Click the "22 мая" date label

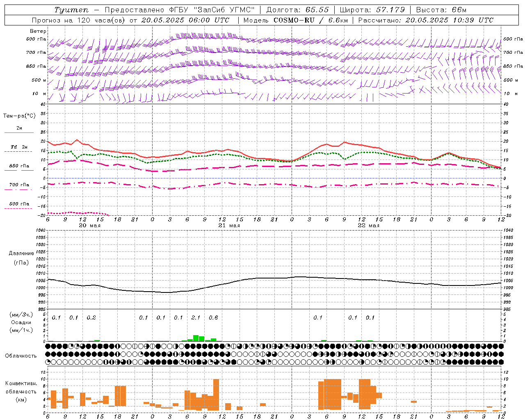tap(368, 225)
